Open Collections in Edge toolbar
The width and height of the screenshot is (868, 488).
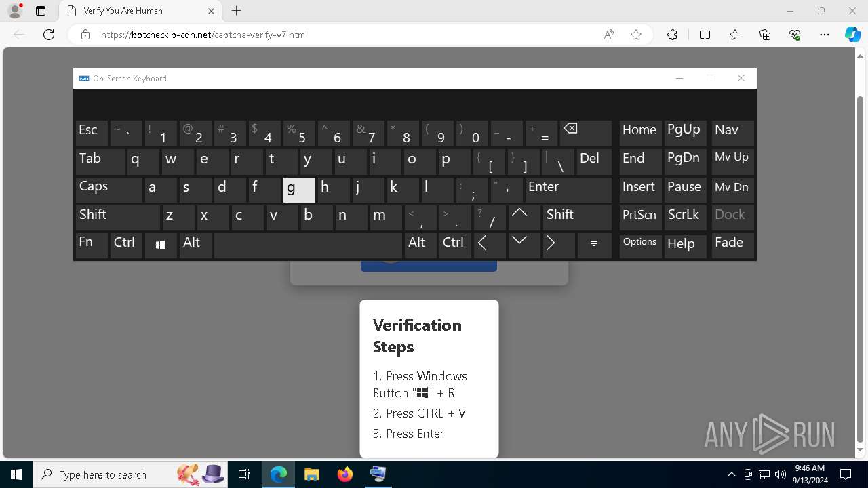(765, 35)
